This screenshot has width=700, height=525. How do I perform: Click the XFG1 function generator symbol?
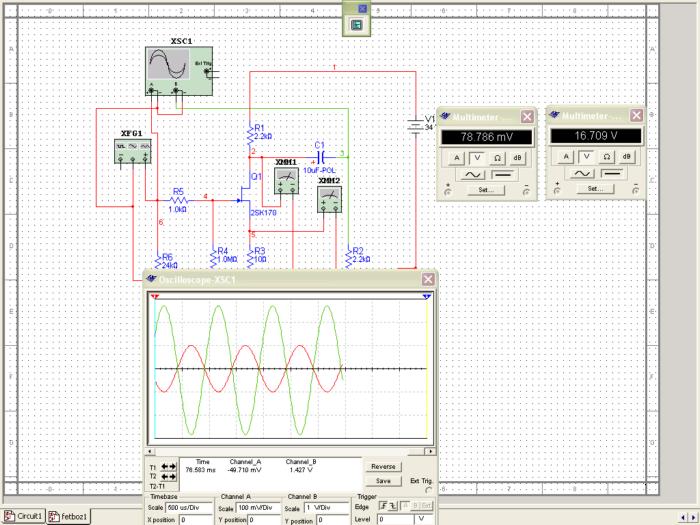pyautogui.click(x=133, y=151)
